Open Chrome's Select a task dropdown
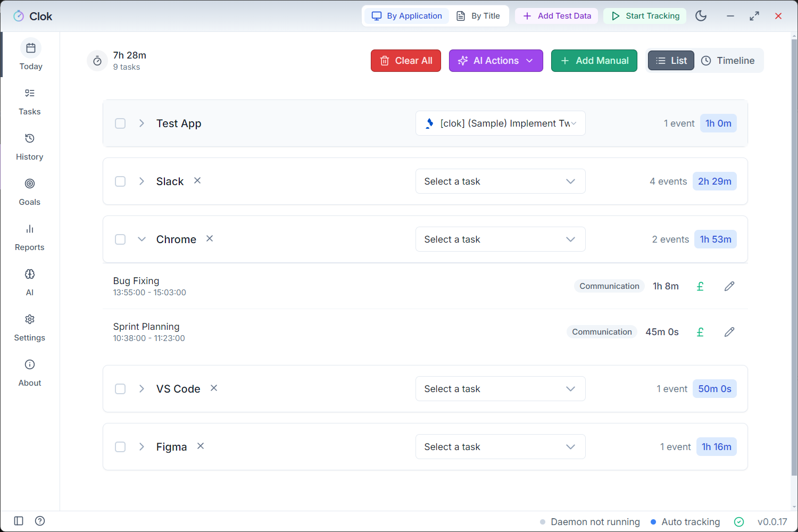The width and height of the screenshot is (798, 532). tap(501, 239)
